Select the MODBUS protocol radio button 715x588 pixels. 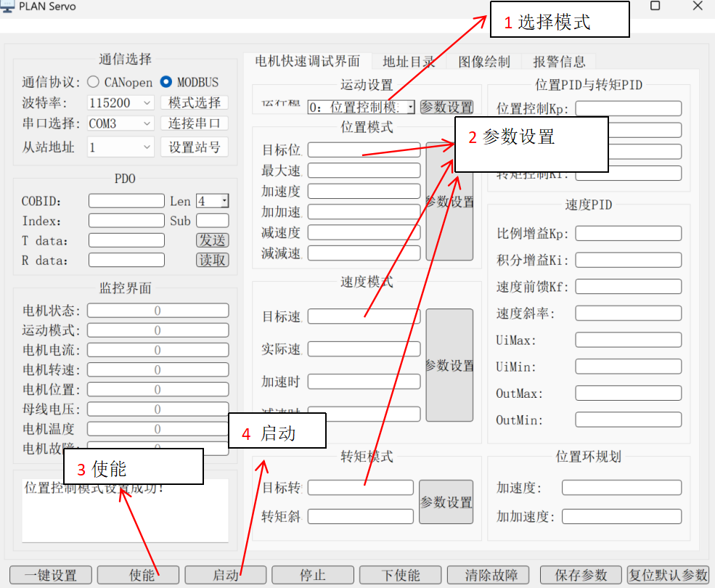click(166, 81)
